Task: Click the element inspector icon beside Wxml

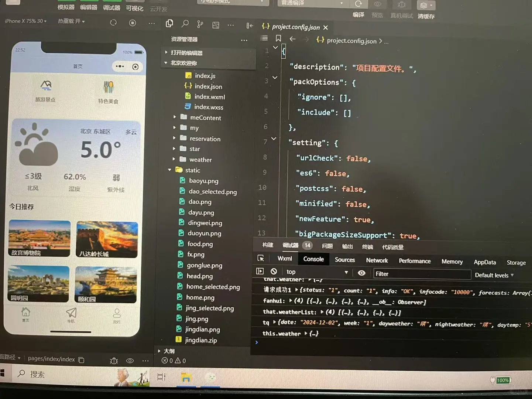Action: coord(261,258)
